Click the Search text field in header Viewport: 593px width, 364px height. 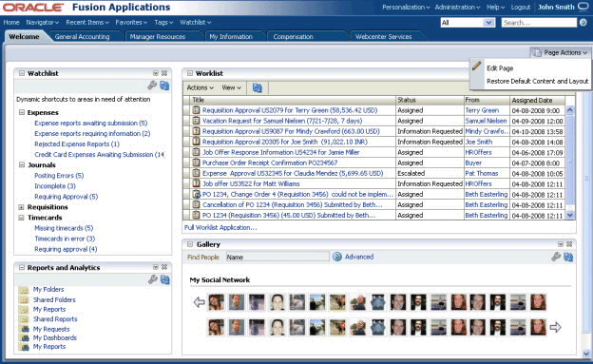539,23
